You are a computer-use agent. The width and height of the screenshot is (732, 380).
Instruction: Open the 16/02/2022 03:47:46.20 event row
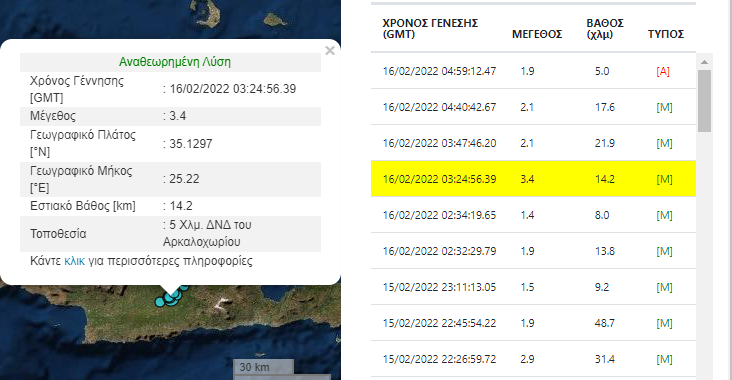[533, 143]
